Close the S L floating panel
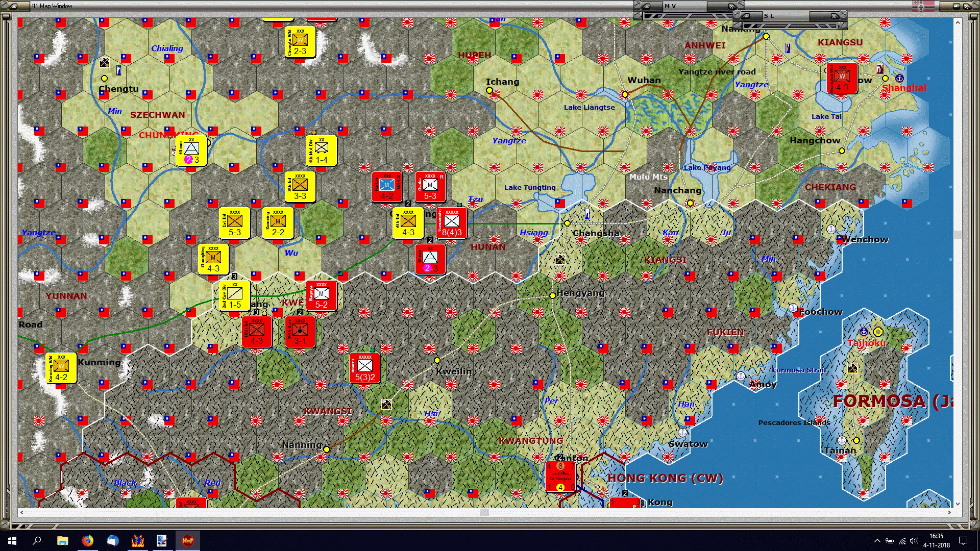The image size is (980, 551). click(x=834, y=16)
